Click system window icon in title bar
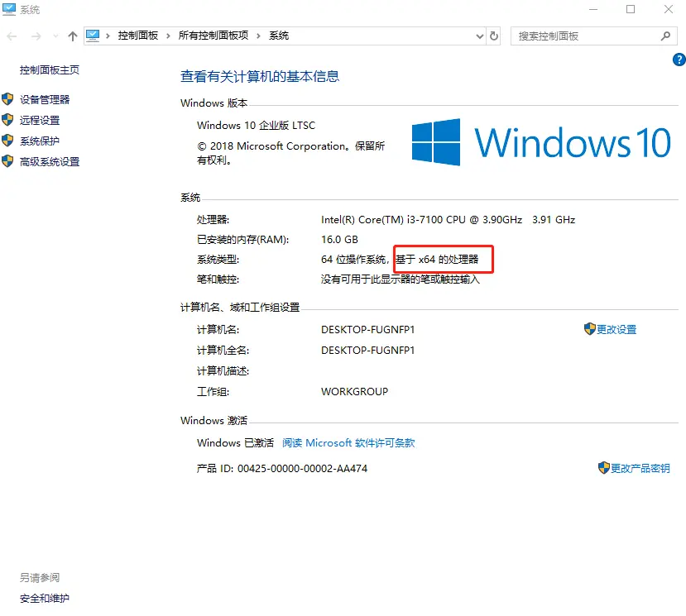This screenshot has height=616, width=686. coord(9,9)
